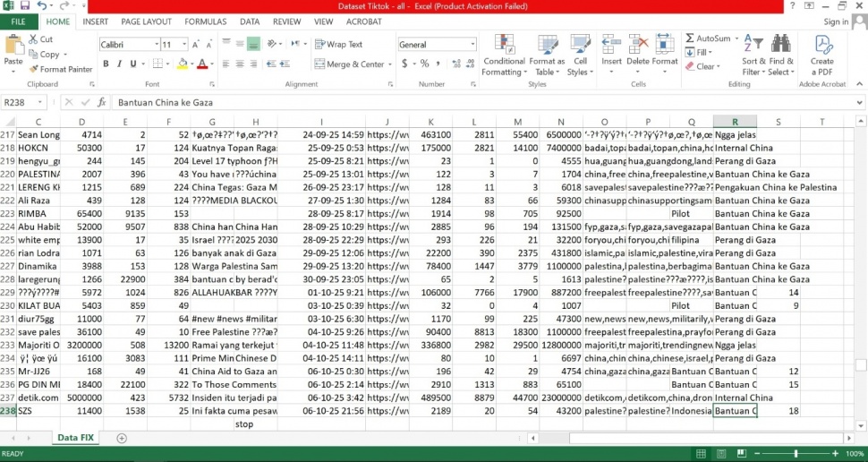Click the Save icon in quick access toolbar
The image size is (868, 462).
click(24, 6)
